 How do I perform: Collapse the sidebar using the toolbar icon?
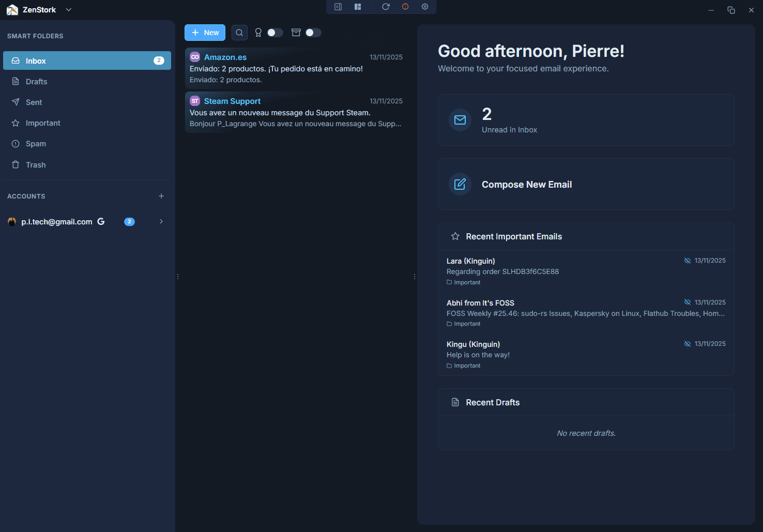[338, 7]
